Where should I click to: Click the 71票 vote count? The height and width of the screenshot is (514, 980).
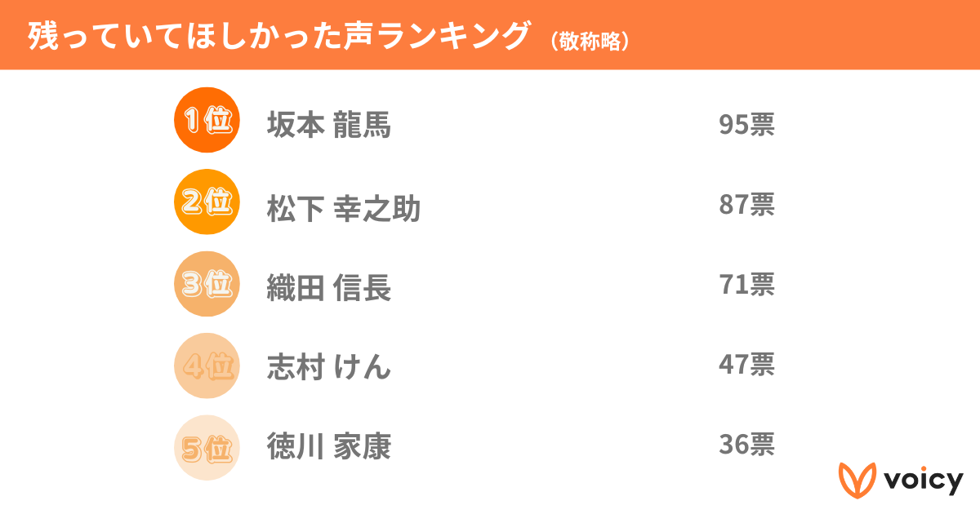tap(746, 285)
